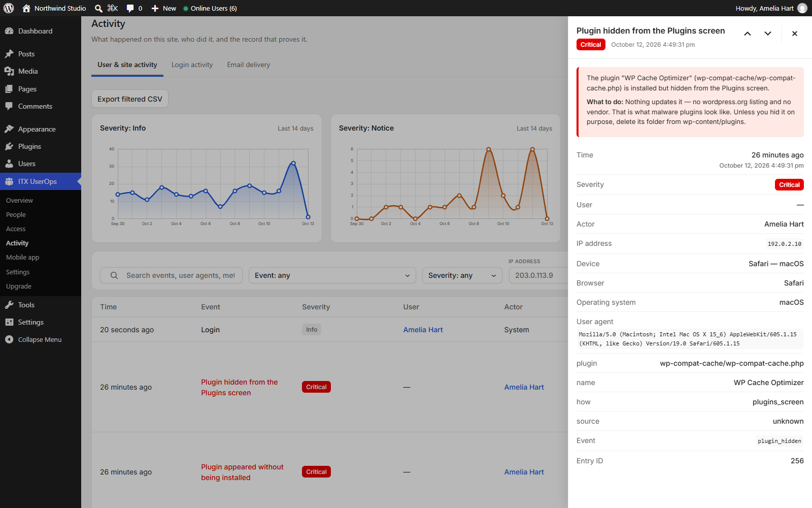Switch to Login activity tab
The image size is (812, 508).
[192, 65]
